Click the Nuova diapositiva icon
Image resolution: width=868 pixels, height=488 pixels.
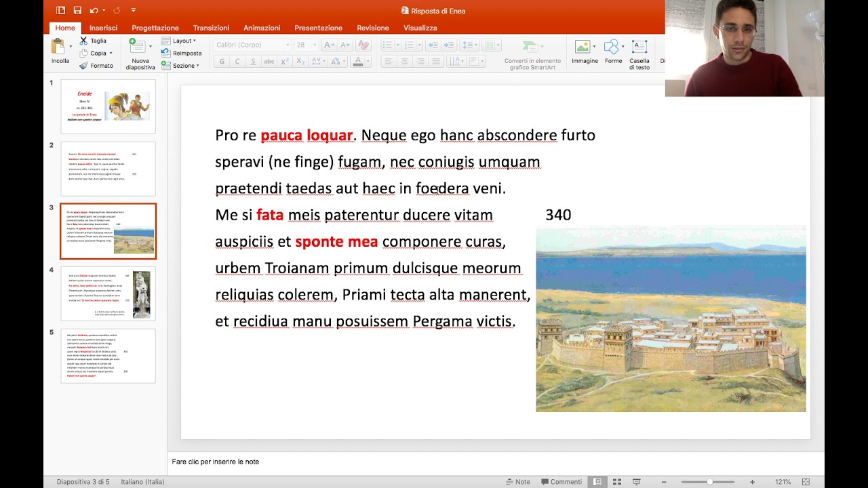click(137, 46)
